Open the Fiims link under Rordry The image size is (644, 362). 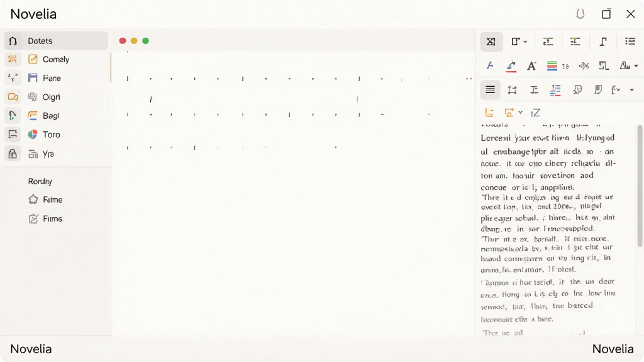point(53,219)
